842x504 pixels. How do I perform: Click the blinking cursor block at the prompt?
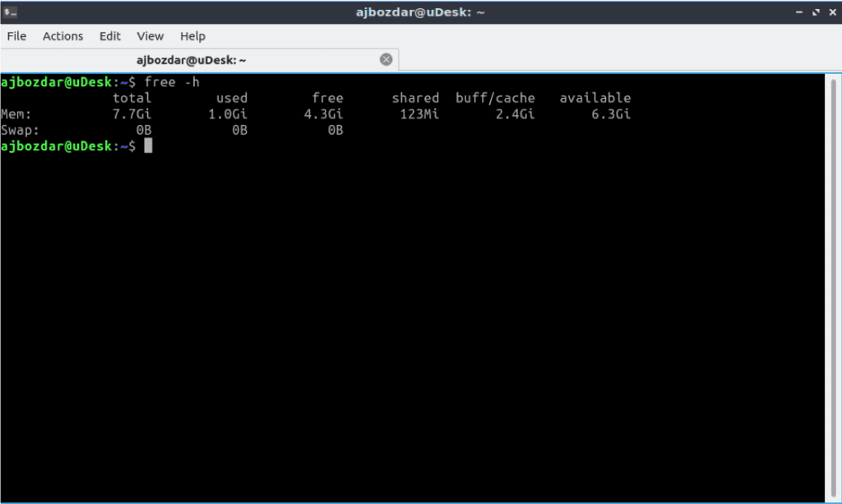[x=148, y=146]
